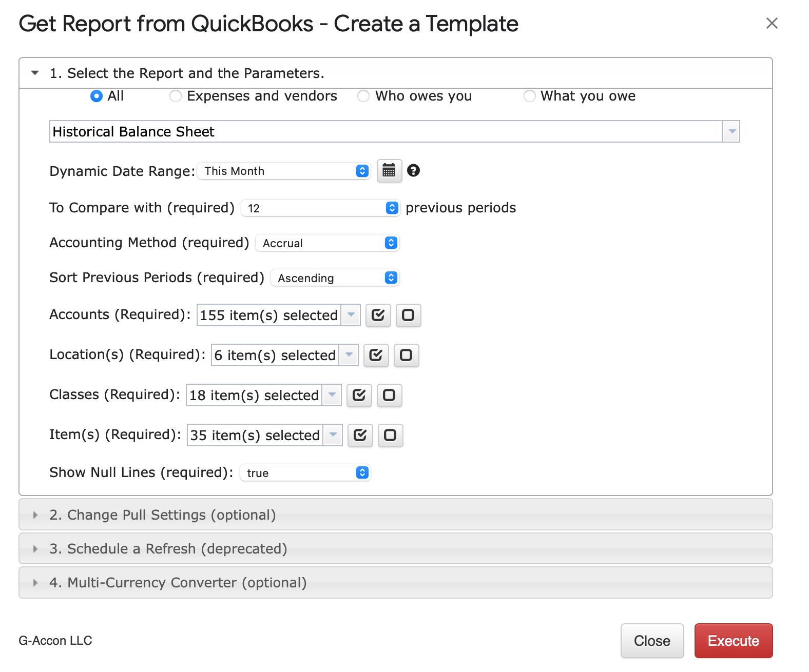809x672 pixels.
Task: Deselect all Locations with empty box icon
Action: pyautogui.click(x=406, y=355)
